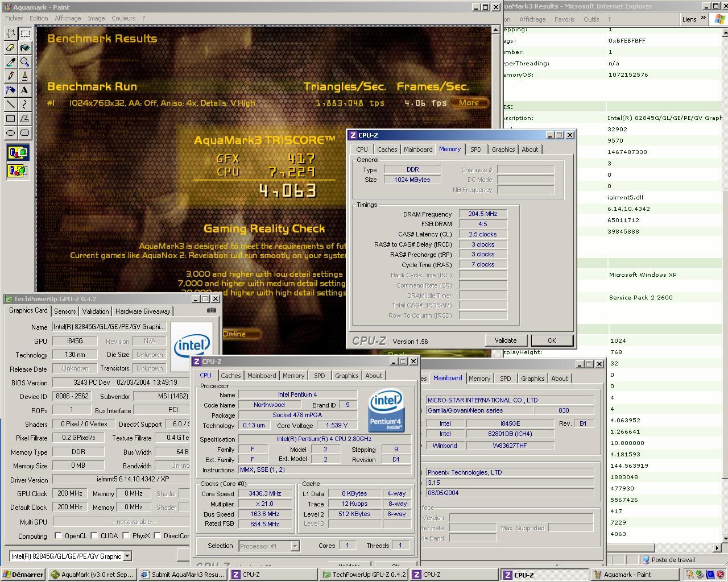Enable the CUDA checkbox in GPU-Z
The width and height of the screenshot is (728, 582).
(x=93, y=536)
